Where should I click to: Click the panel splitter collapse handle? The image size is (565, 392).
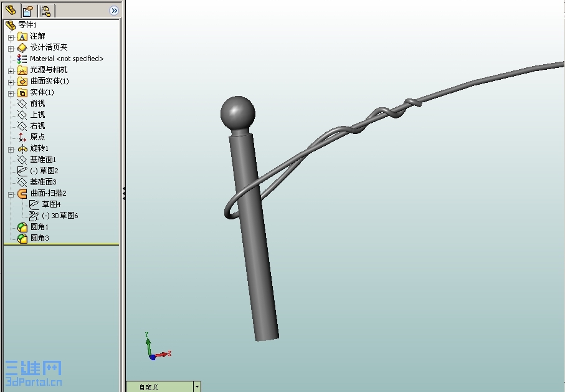click(x=123, y=194)
